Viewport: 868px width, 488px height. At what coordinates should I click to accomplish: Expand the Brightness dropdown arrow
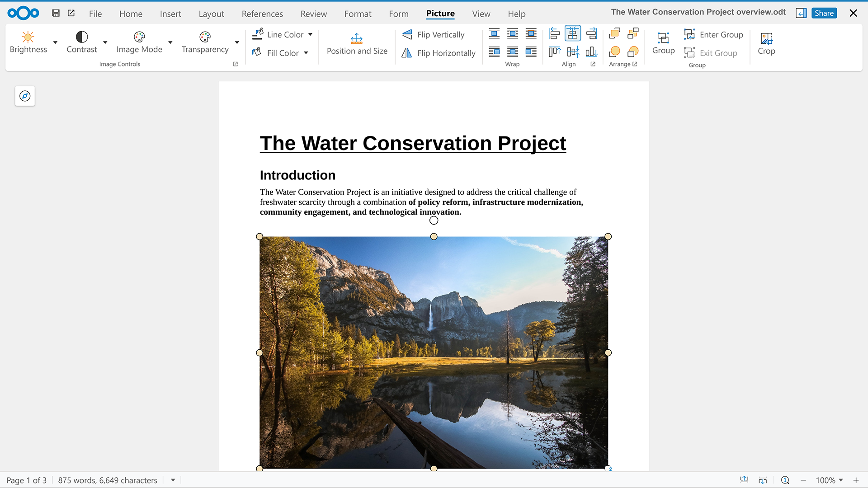[55, 42]
